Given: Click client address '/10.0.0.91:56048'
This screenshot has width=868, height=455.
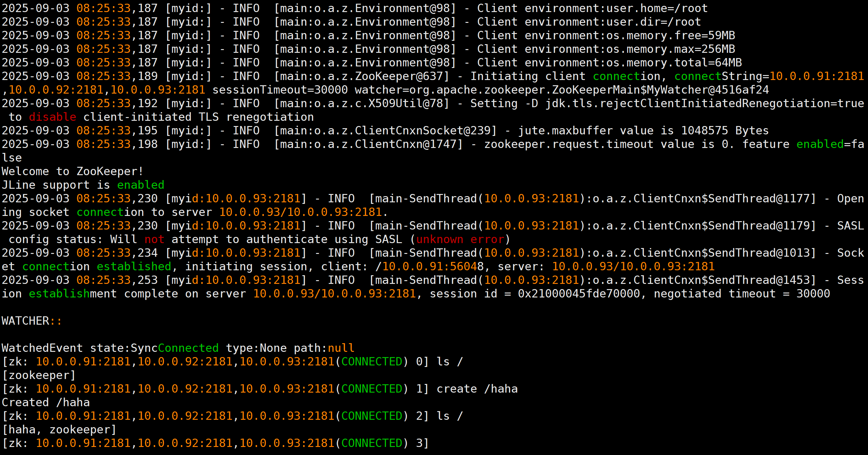Looking at the screenshot, I should click(x=430, y=266).
